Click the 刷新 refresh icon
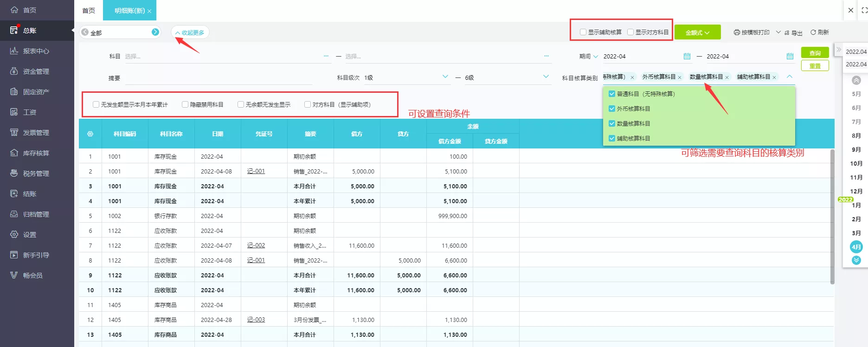The height and width of the screenshot is (347, 868). coord(813,32)
